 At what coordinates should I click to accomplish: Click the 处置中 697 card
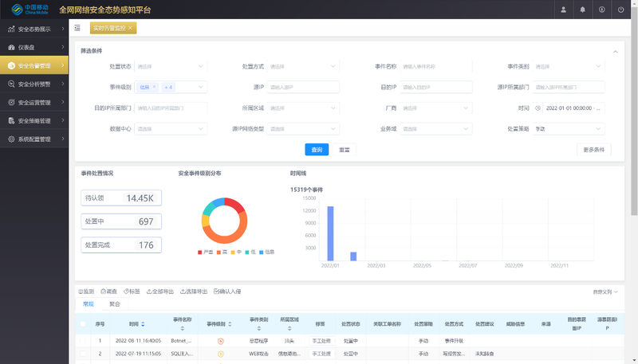pos(121,221)
